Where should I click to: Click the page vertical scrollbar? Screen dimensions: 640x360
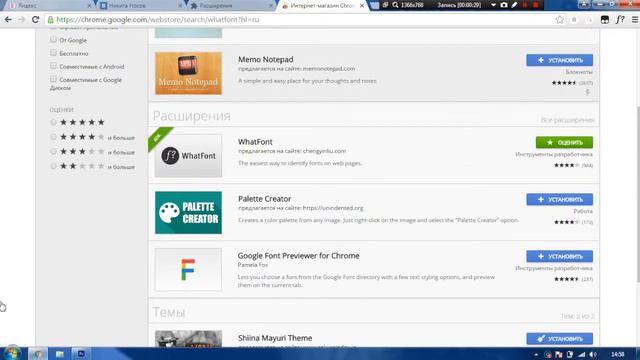[x=638, y=194]
